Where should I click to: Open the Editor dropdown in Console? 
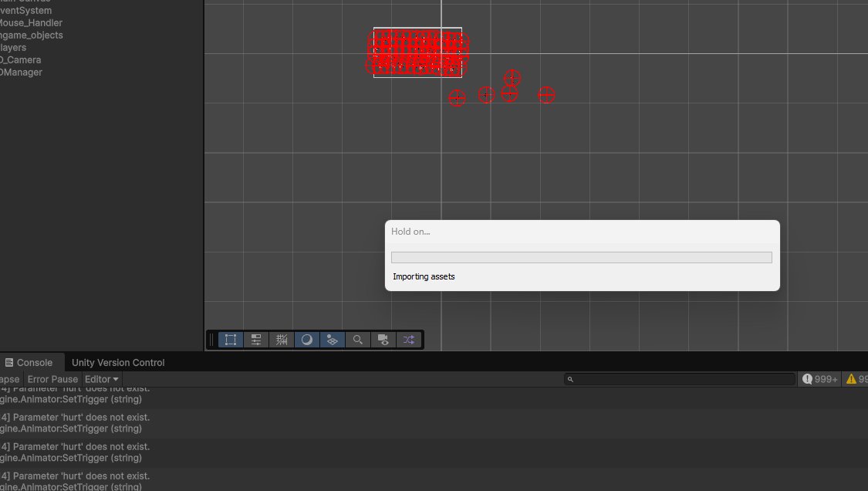click(x=101, y=379)
